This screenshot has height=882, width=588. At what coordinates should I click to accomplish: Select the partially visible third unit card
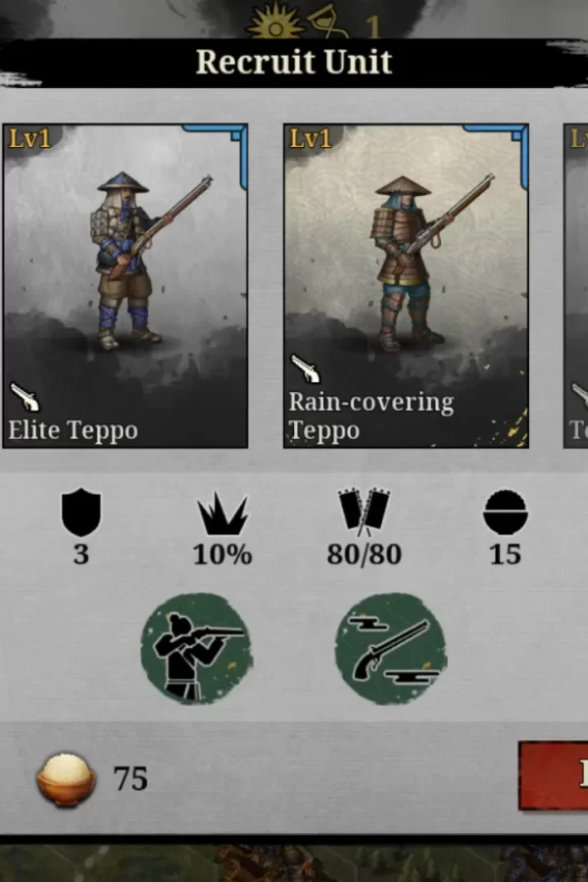[575, 286]
